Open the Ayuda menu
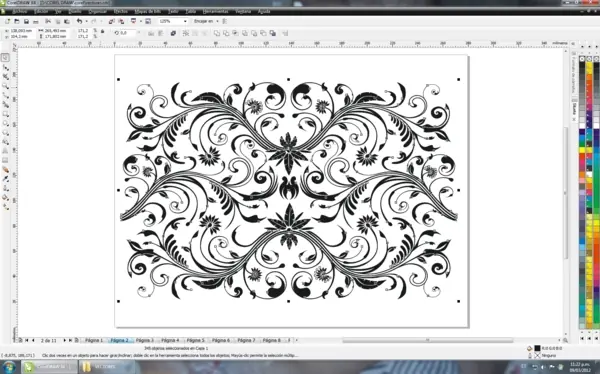Screen dimensions: 600x374 tap(264, 11)
